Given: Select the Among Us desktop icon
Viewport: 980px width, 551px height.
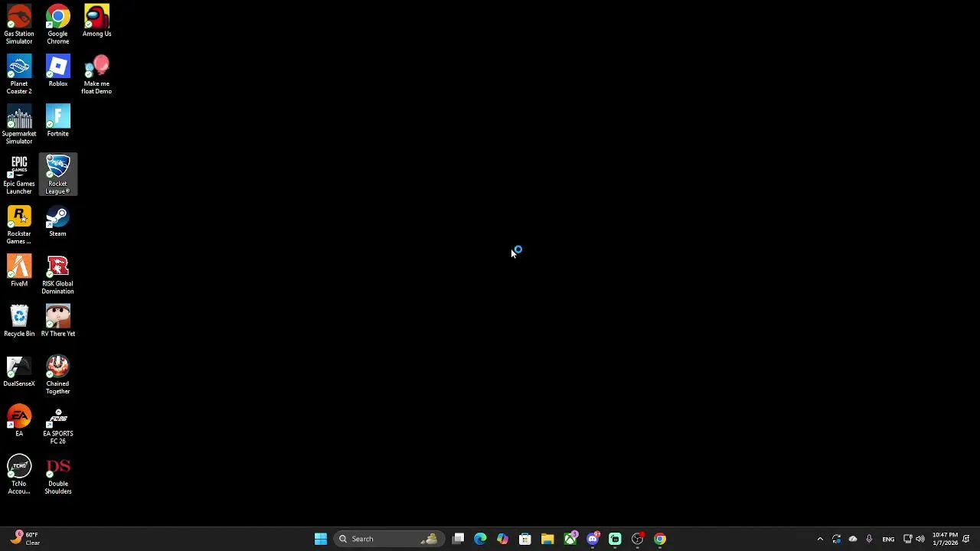Looking at the screenshot, I should tap(96, 21).
